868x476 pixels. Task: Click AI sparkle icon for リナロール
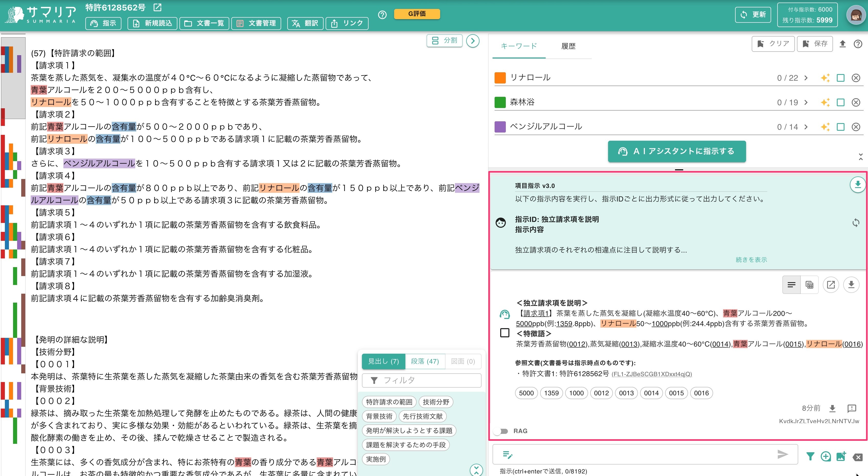(825, 78)
